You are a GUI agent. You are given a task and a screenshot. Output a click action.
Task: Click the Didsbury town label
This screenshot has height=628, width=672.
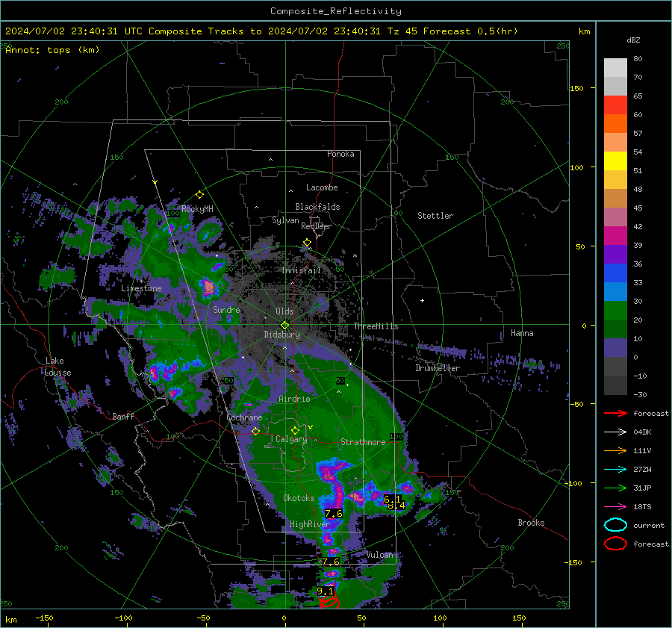coord(281,335)
